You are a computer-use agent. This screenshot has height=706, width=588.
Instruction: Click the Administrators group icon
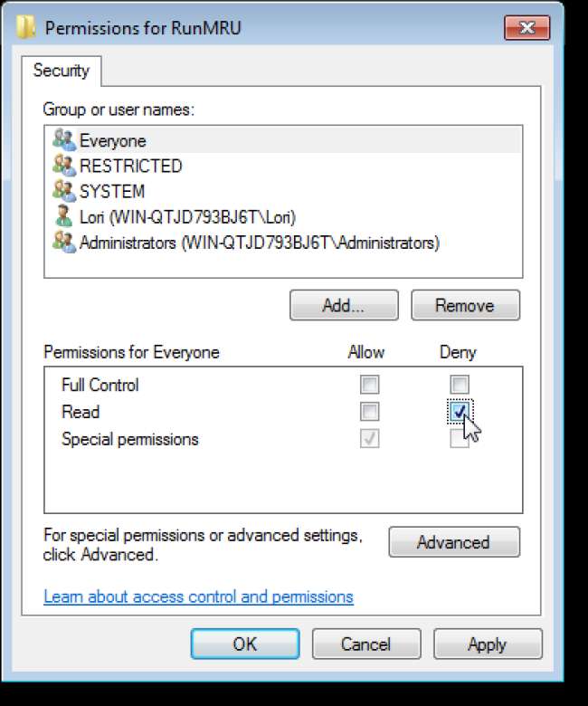(63, 242)
